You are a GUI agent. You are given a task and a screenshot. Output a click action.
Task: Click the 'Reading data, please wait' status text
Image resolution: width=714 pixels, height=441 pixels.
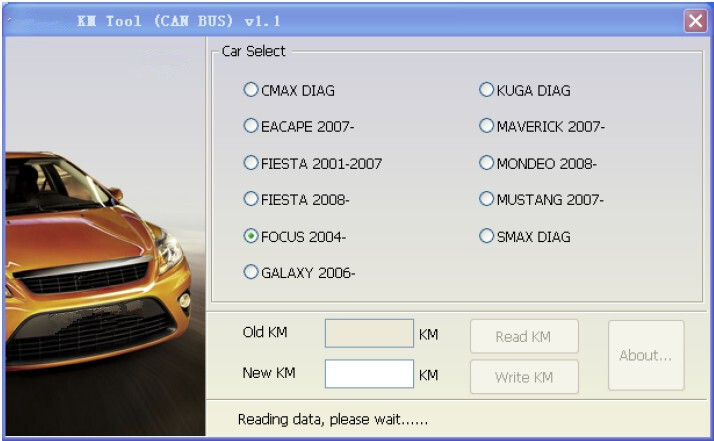pos(332,419)
